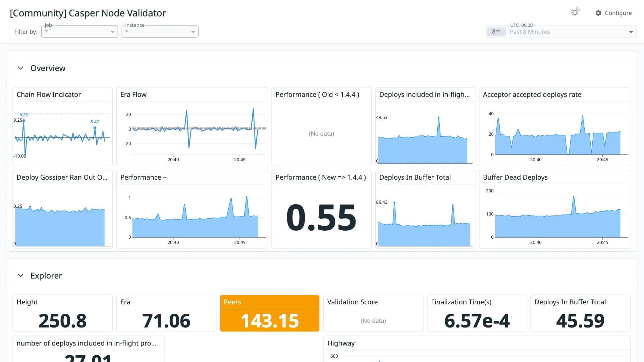Click the Performance ( New => 1.4.4 ) title
The width and height of the screenshot is (644, 362).
tap(321, 177)
